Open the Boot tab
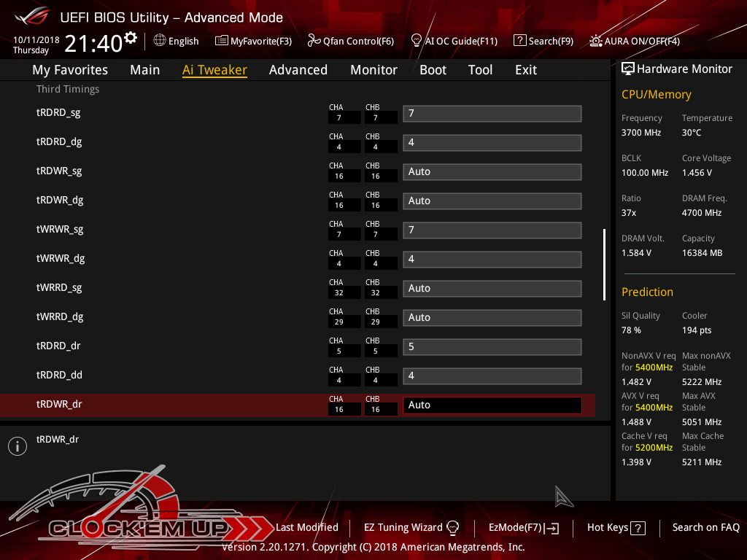 [433, 70]
